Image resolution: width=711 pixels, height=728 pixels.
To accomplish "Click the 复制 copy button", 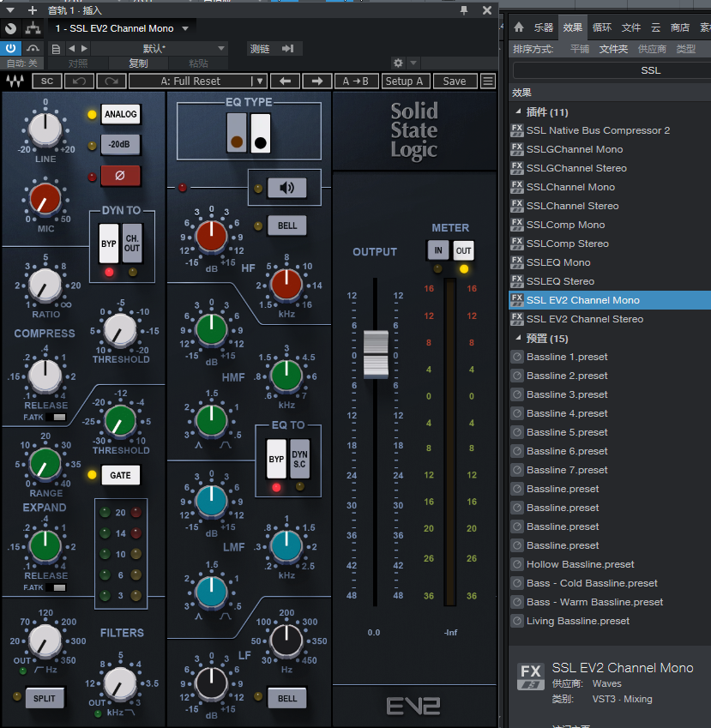I will coord(138,63).
